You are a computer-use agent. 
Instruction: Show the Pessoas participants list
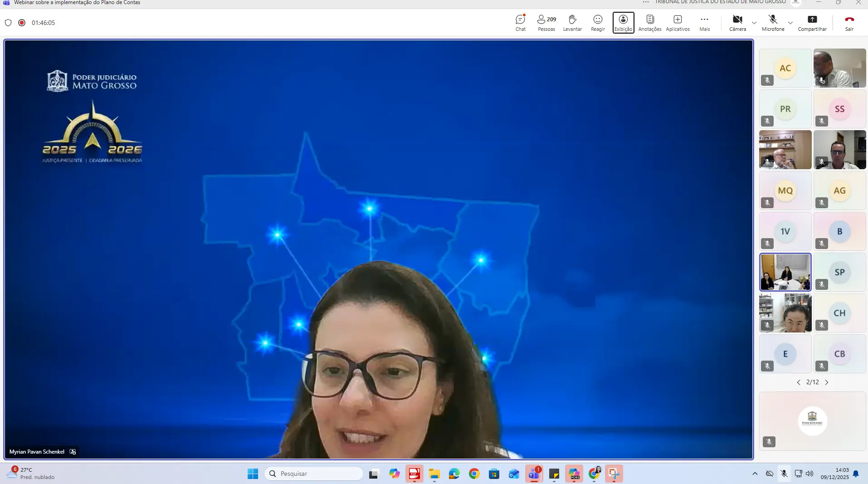[x=546, y=22]
